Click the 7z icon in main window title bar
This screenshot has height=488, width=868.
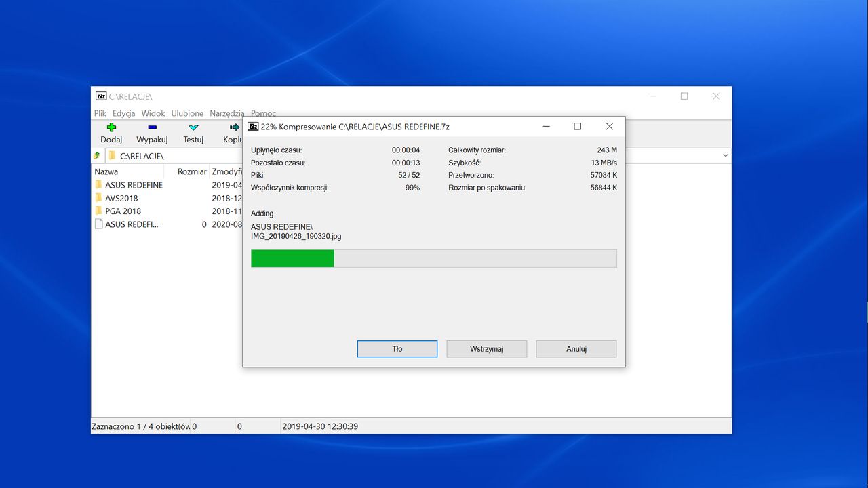[x=101, y=96]
